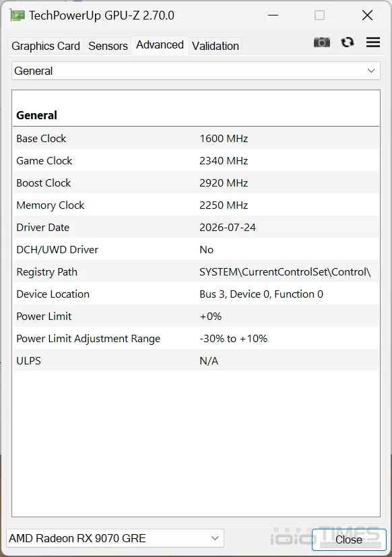Screen dimensions: 392x557
Task: Switch to the Graphics Card tab
Action: [46, 46]
